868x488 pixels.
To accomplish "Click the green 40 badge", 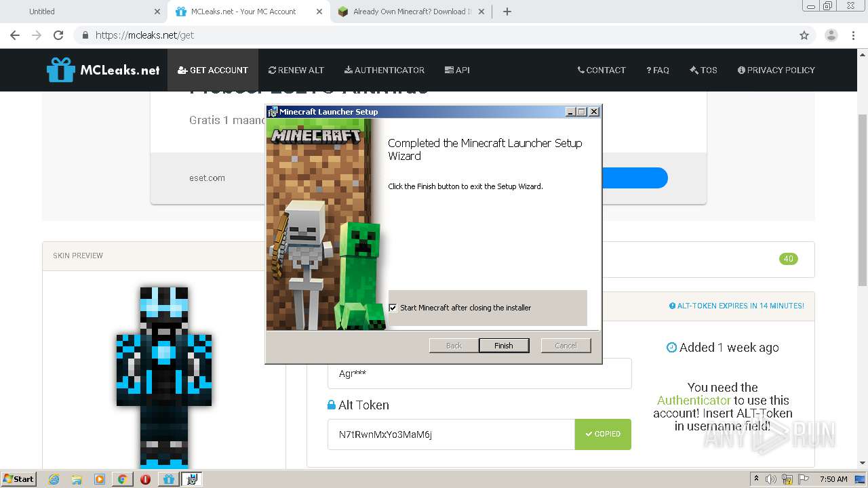I will point(788,259).
